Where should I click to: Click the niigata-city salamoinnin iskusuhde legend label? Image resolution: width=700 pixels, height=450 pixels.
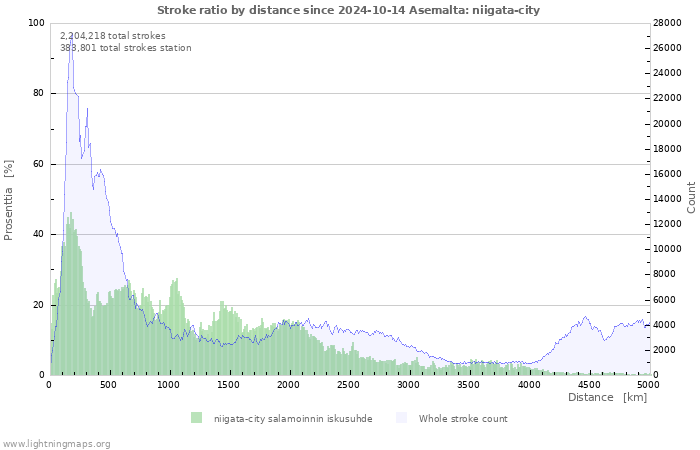(x=293, y=419)
